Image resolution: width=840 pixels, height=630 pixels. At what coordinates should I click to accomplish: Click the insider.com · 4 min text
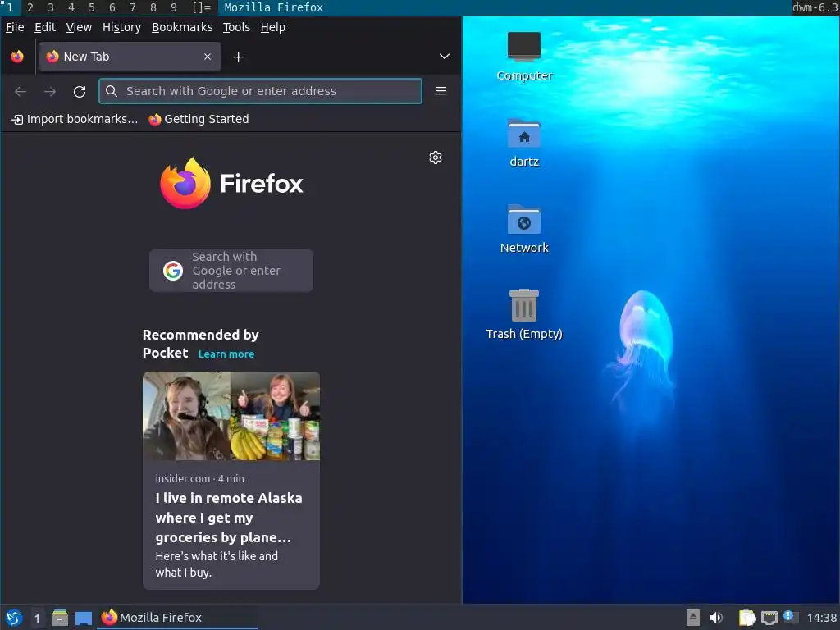199,479
